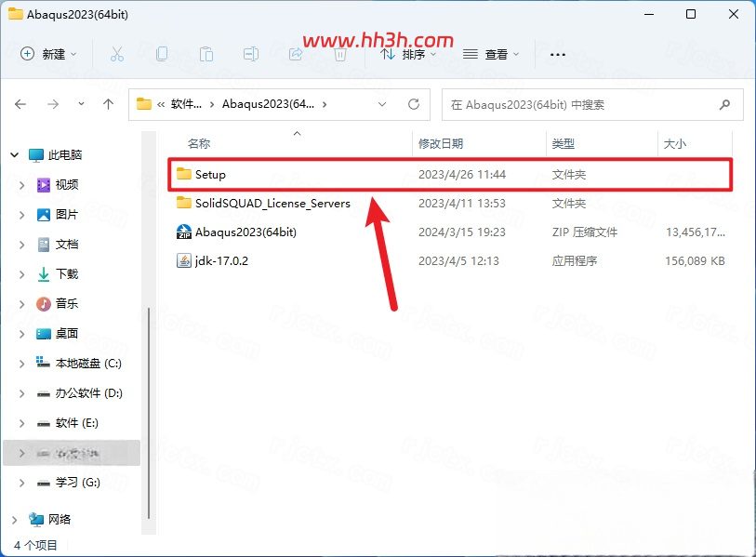Click the Cut scissors icon

pos(116,54)
